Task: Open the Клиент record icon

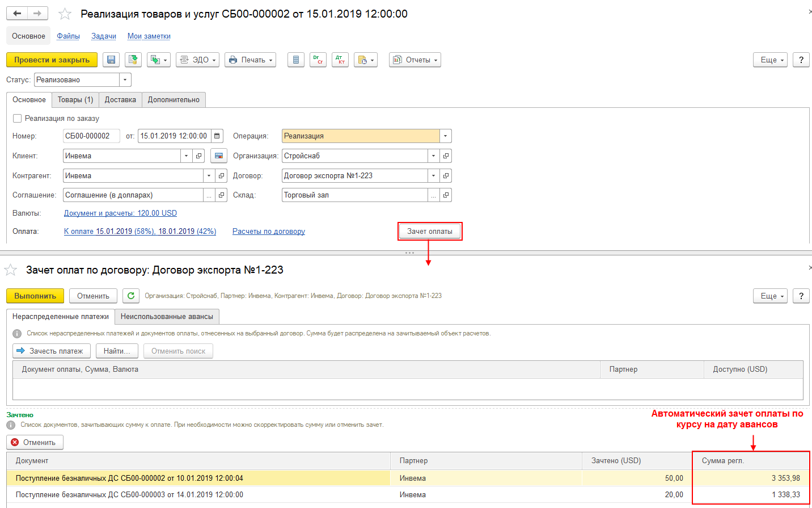Action: coord(198,156)
